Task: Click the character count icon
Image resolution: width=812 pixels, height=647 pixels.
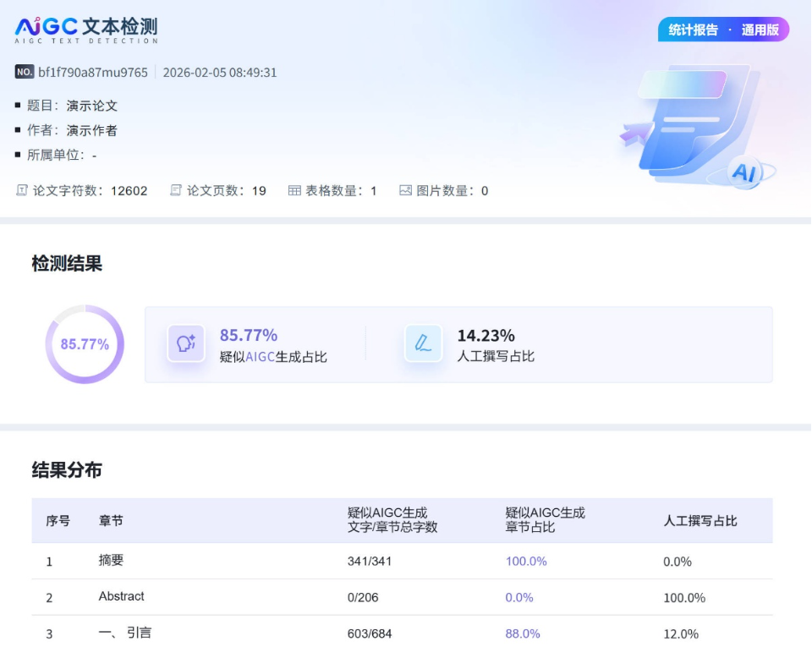Action: pos(22,190)
